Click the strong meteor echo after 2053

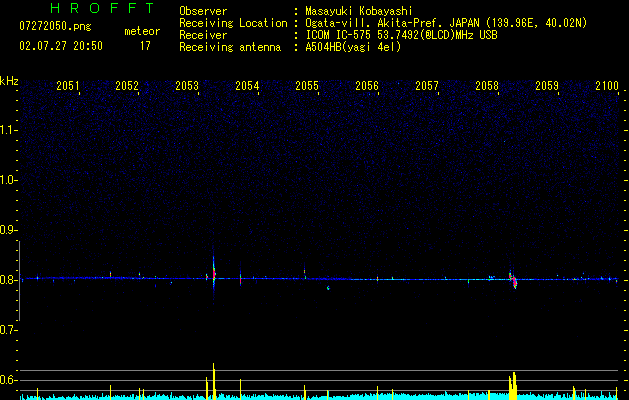[x=214, y=273]
